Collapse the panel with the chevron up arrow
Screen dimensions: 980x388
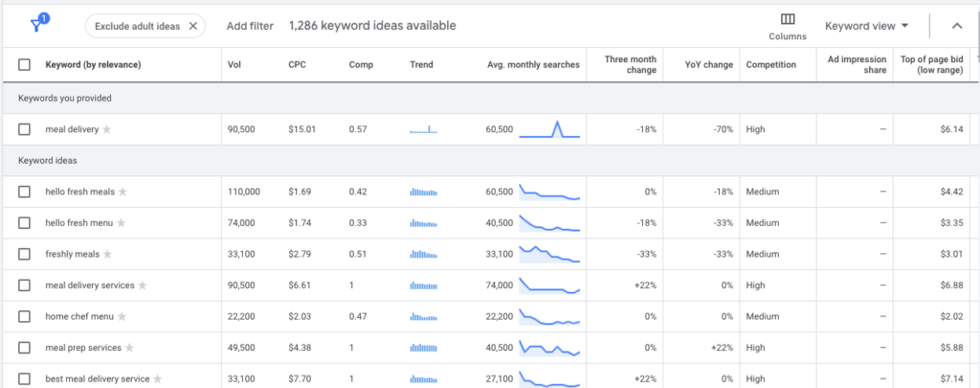pos(956,26)
